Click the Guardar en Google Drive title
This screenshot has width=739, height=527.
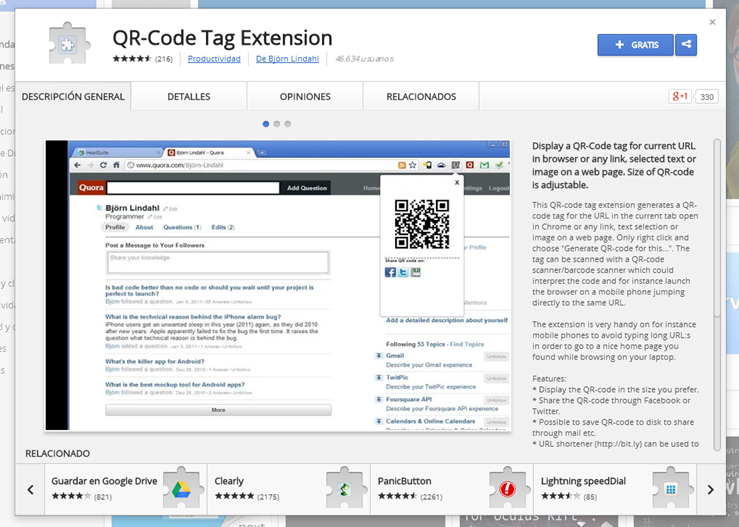104,481
